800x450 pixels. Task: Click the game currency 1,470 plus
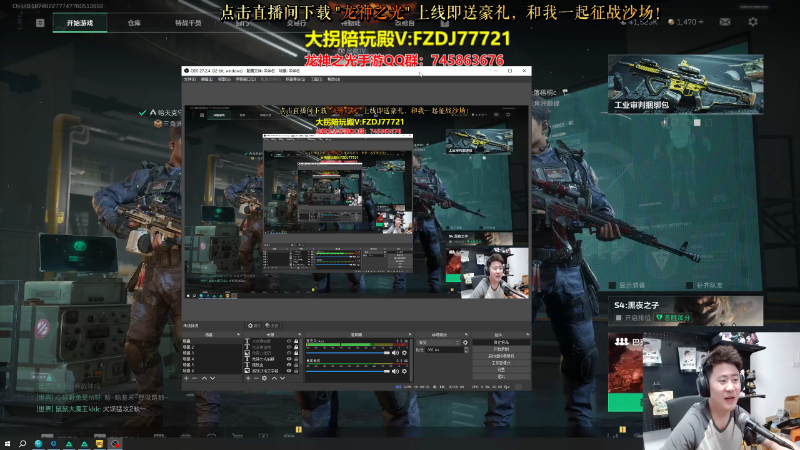tap(701, 22)
